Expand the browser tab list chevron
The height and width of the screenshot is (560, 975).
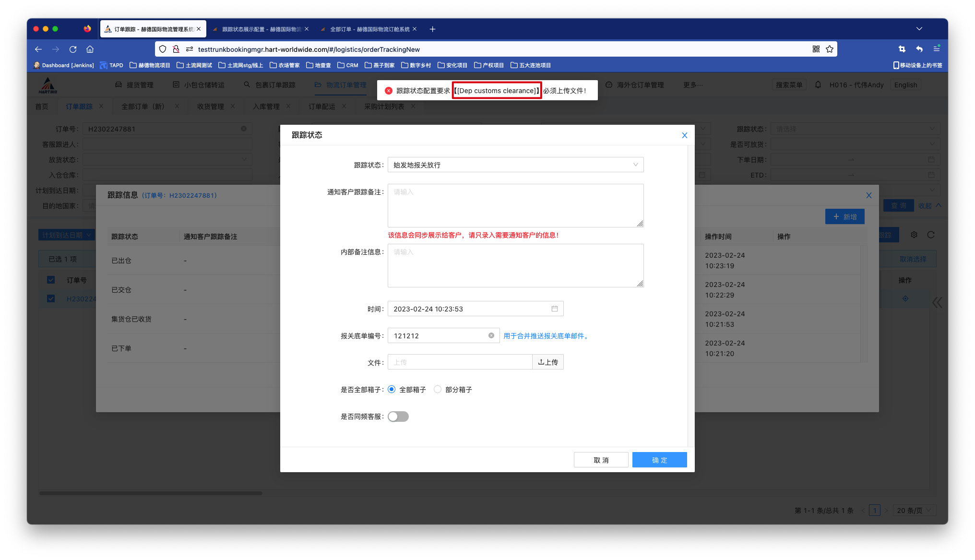(919, 29)
